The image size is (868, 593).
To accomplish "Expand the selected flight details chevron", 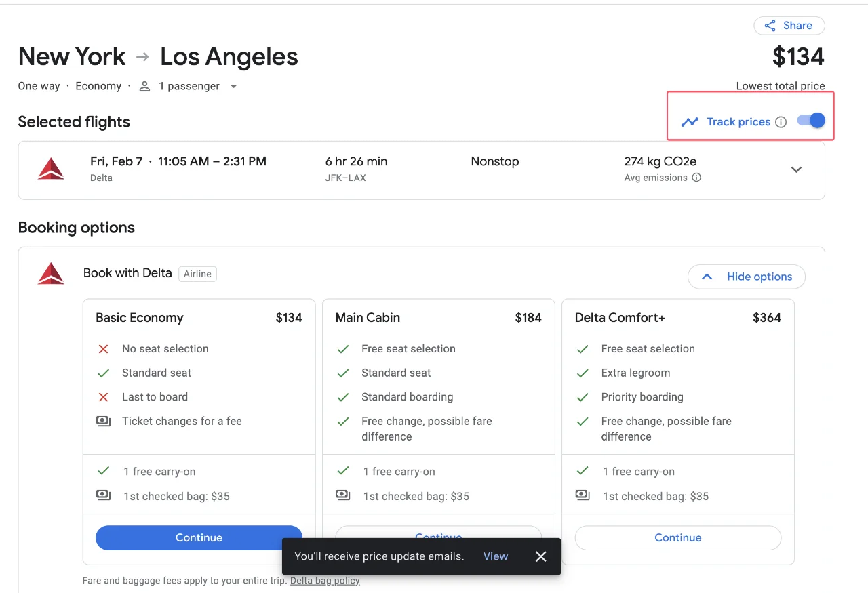I will pos(796,169).
